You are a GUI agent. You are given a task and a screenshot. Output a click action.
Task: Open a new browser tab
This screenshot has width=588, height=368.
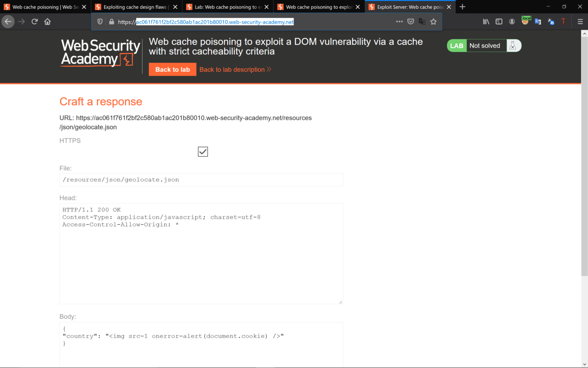tap(463, 7)
